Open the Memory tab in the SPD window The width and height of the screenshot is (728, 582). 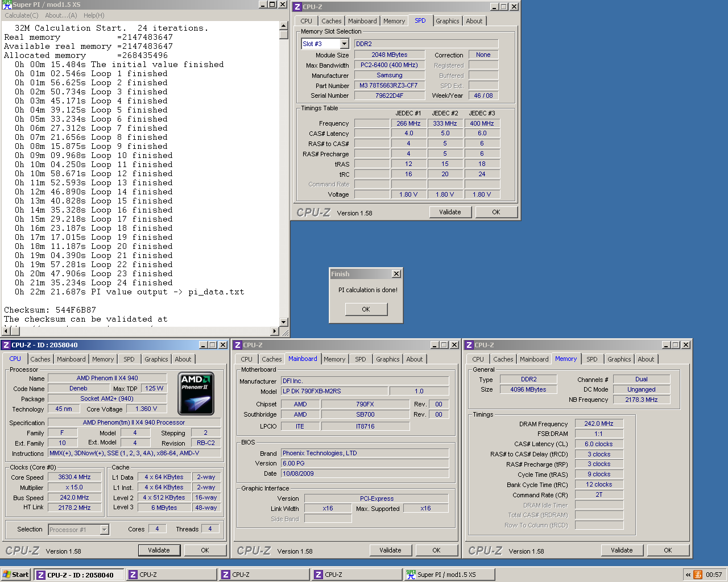coord(394,21)
